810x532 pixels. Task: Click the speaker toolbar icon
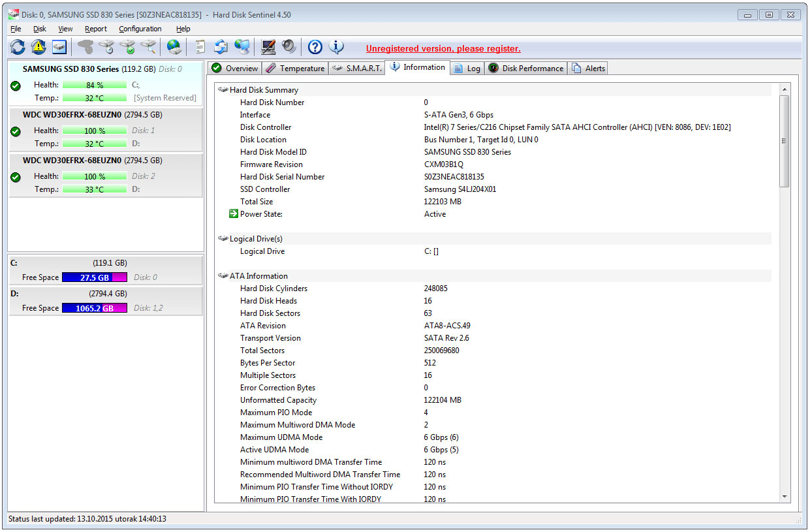288,47
